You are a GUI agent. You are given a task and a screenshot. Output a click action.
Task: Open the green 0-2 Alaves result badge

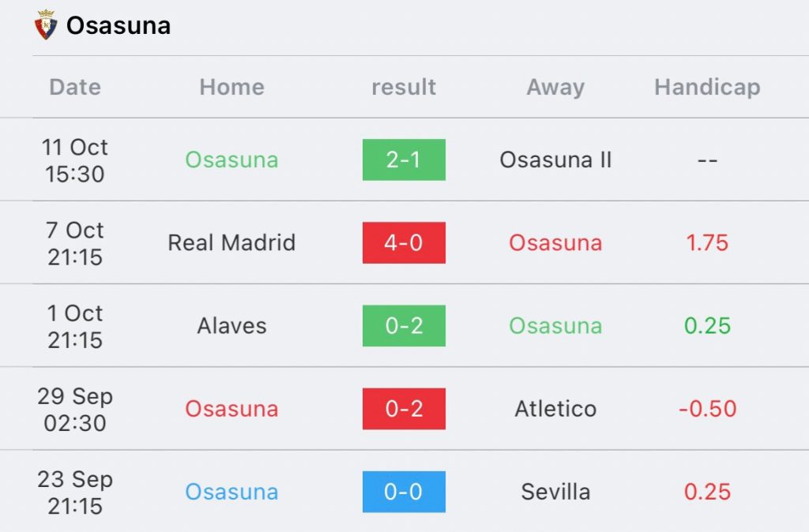coord(404,326)
